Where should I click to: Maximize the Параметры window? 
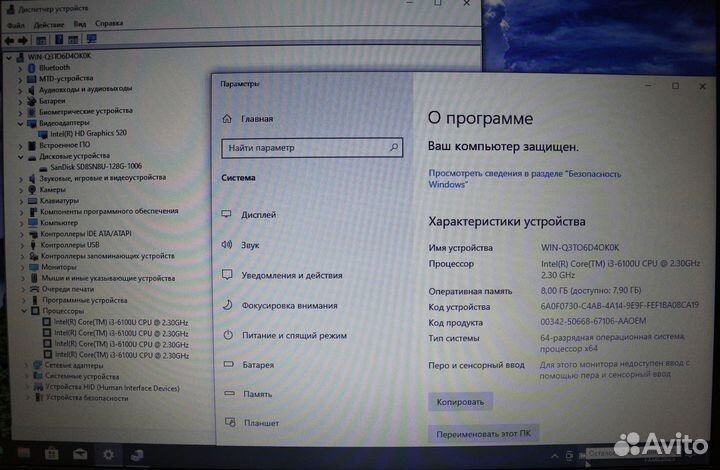pos(675,86)
